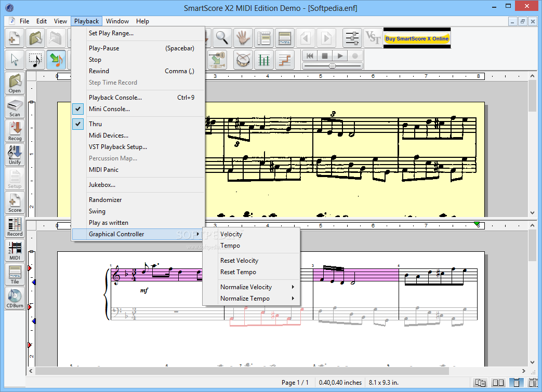
Task: Toggle the Thru checkmark item
Action: coord(138,124)
